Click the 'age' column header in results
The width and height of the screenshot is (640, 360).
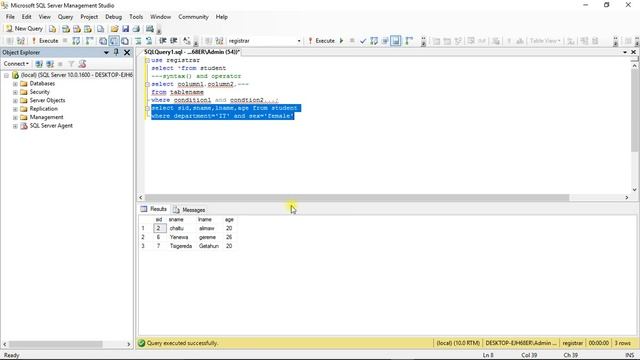click(x=229, y=220)
